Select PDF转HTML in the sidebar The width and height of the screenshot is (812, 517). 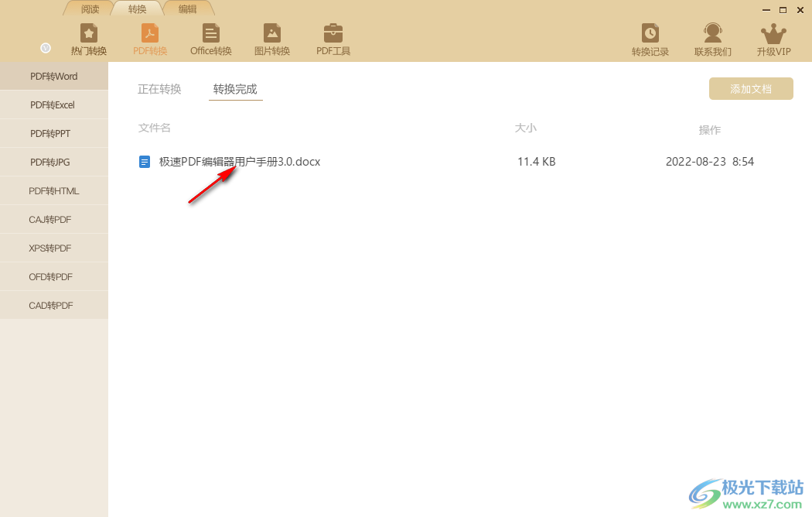coord(54,190)
